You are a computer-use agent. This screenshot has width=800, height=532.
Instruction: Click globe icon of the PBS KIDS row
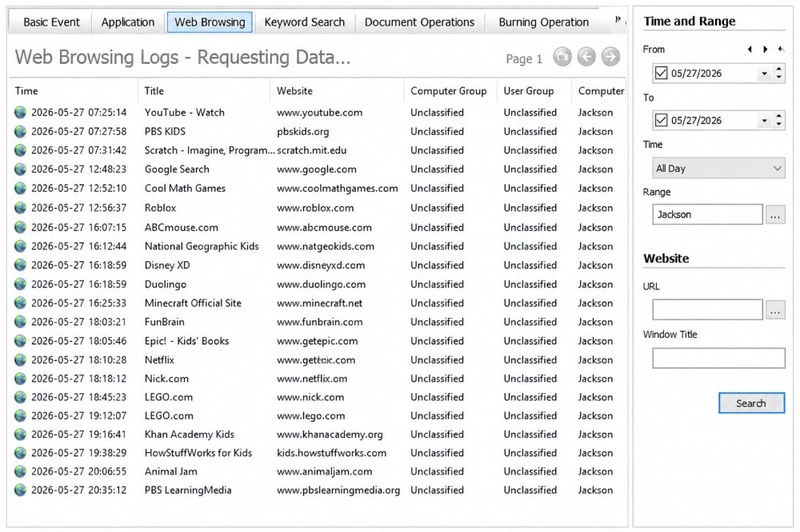[x=20, y=132]
